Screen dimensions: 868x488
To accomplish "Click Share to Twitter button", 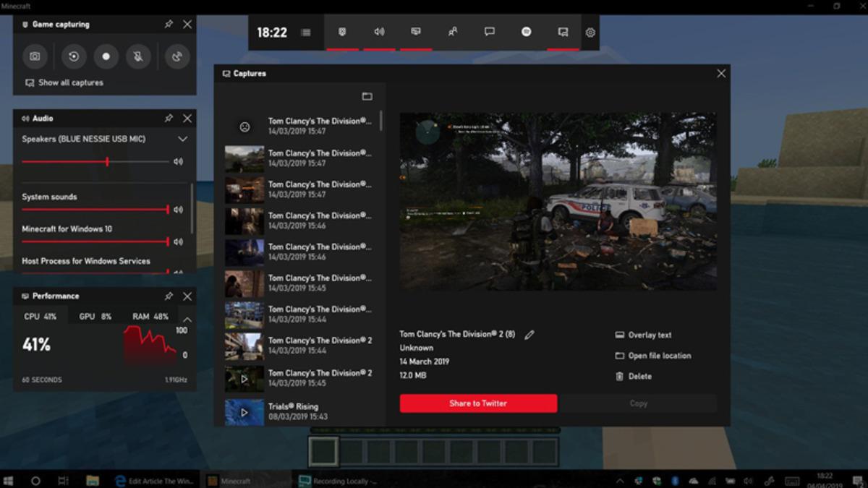I will point(477,403).
